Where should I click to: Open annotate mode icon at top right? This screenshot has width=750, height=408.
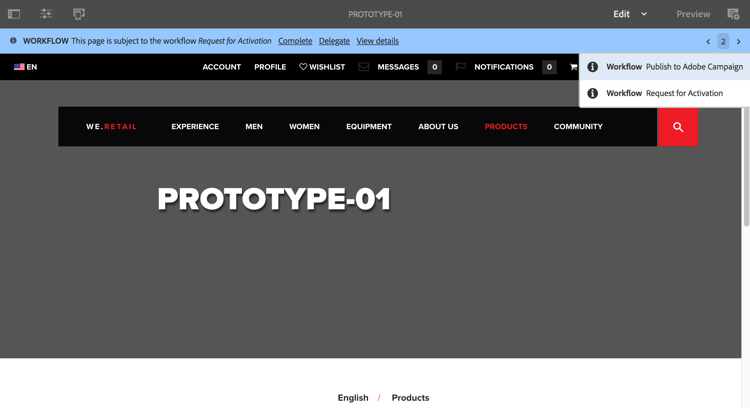point(733,14)
